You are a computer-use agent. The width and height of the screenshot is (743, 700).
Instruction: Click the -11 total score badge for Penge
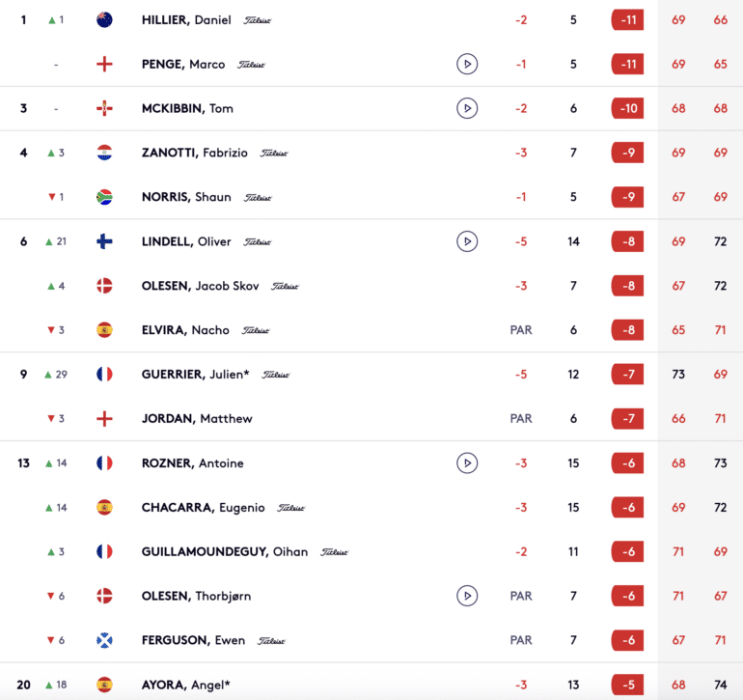click(628, 64)
